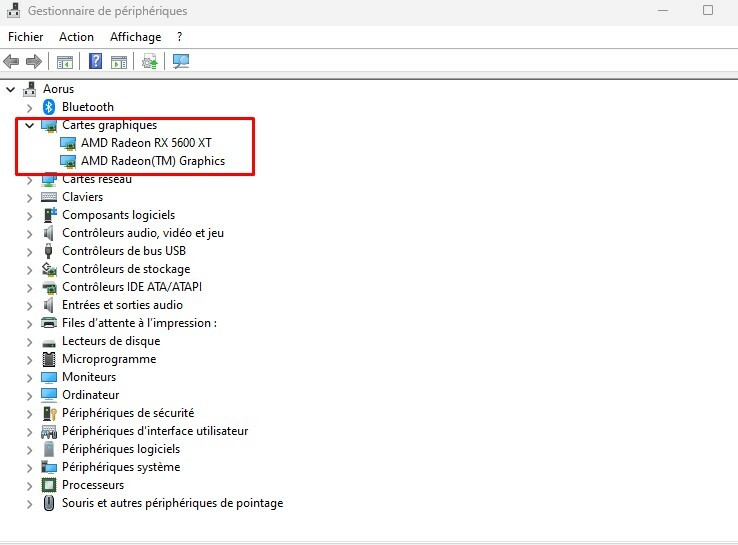
Task: Select the Moniteurs label
Action: pos(89,377)
